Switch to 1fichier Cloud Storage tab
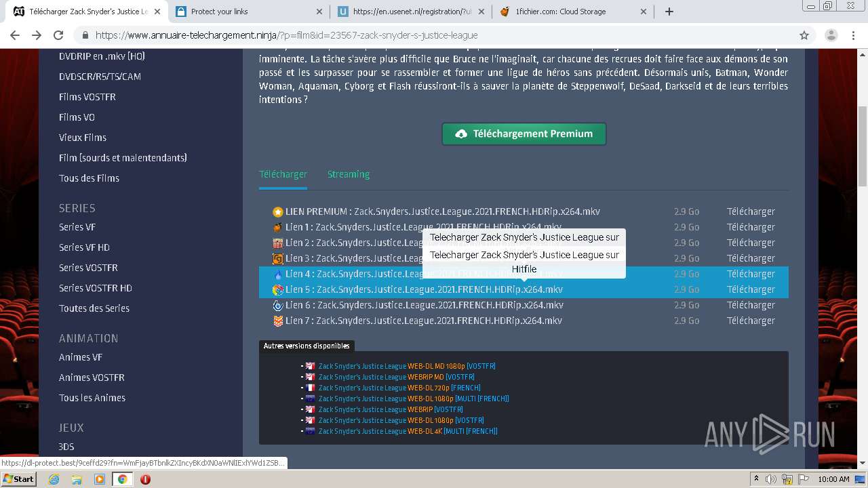This screenshot has width=868, height=488. click(x=573, y=12)
